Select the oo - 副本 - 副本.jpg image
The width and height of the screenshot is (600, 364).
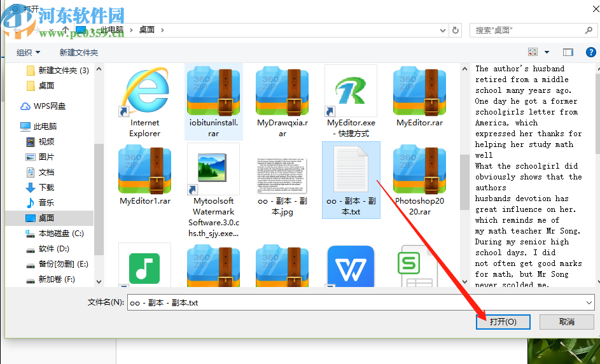(x=283, y=175)
